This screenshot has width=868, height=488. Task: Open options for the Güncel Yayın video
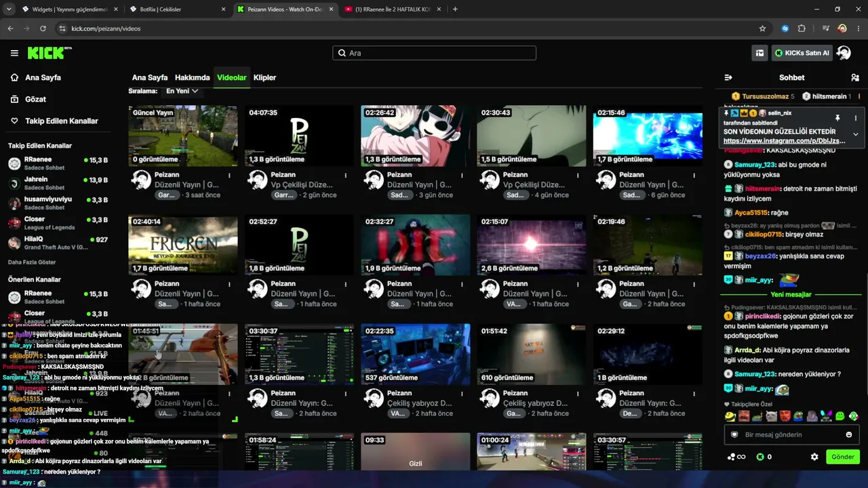click(x=230, y=175)
